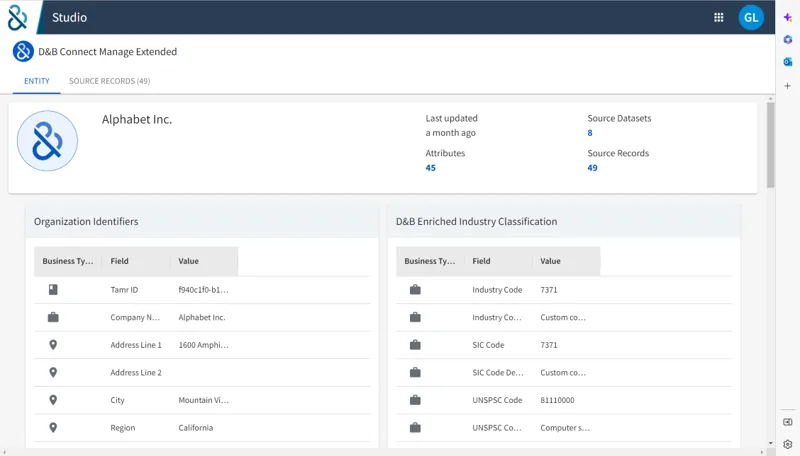This screenshot has height=456, width=800.
Task: Click the plus icon in browser sidebar
Action: click(x=788, y=86)
